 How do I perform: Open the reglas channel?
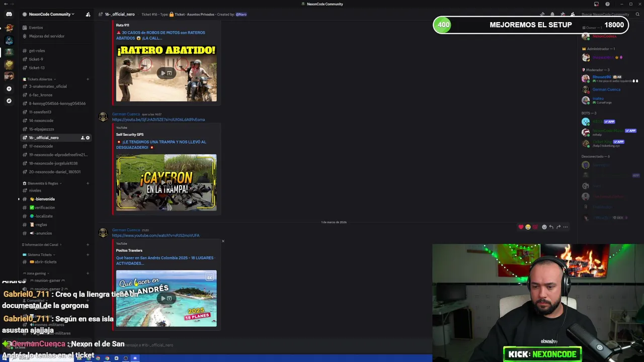[x=38, y=225]
